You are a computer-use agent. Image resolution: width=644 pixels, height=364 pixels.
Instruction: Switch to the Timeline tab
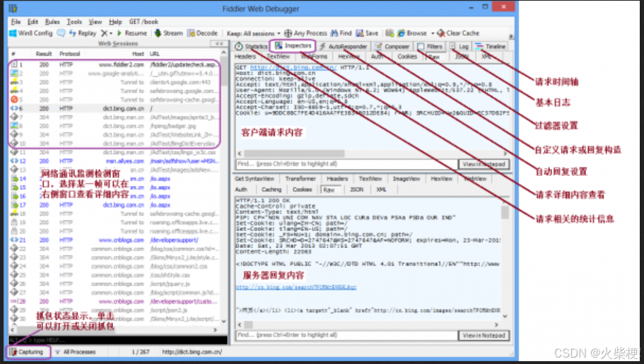pos(491,47)
